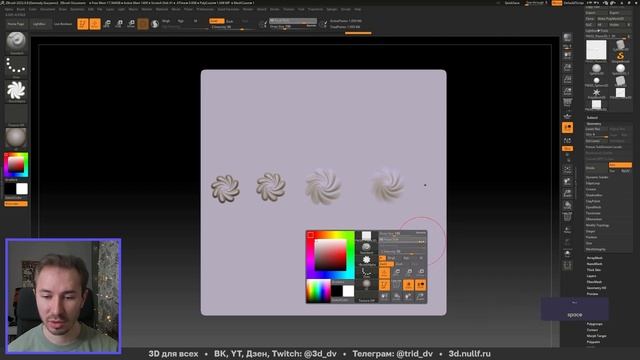
Task: Select the Edit mode icon on top shelf
Action: pos(82,24)
